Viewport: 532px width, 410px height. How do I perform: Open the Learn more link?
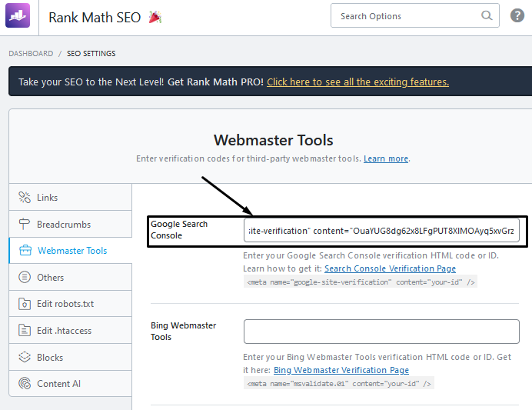pos(386,158)
